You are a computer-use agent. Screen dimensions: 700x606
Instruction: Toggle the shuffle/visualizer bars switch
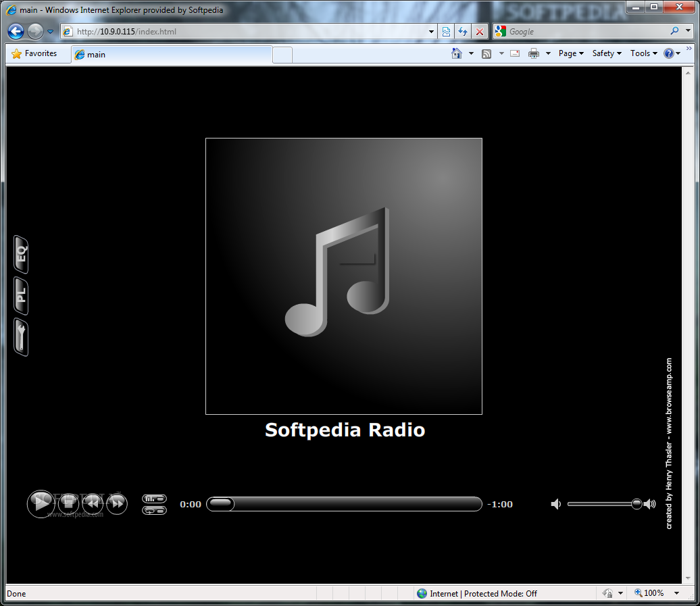coord(155,499)
